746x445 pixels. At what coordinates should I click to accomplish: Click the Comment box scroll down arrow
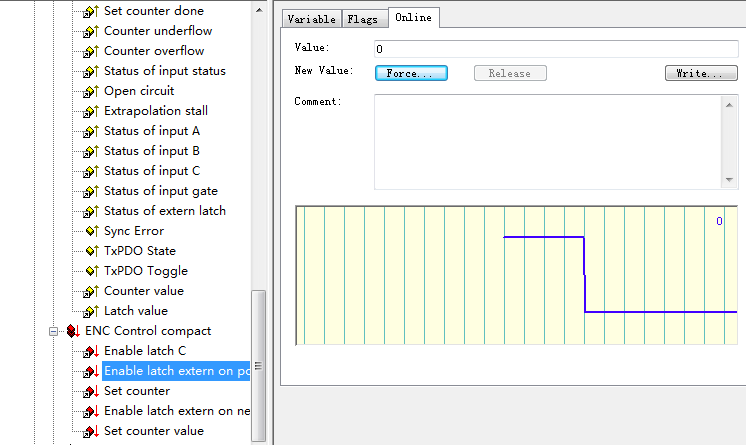point(729,179)
